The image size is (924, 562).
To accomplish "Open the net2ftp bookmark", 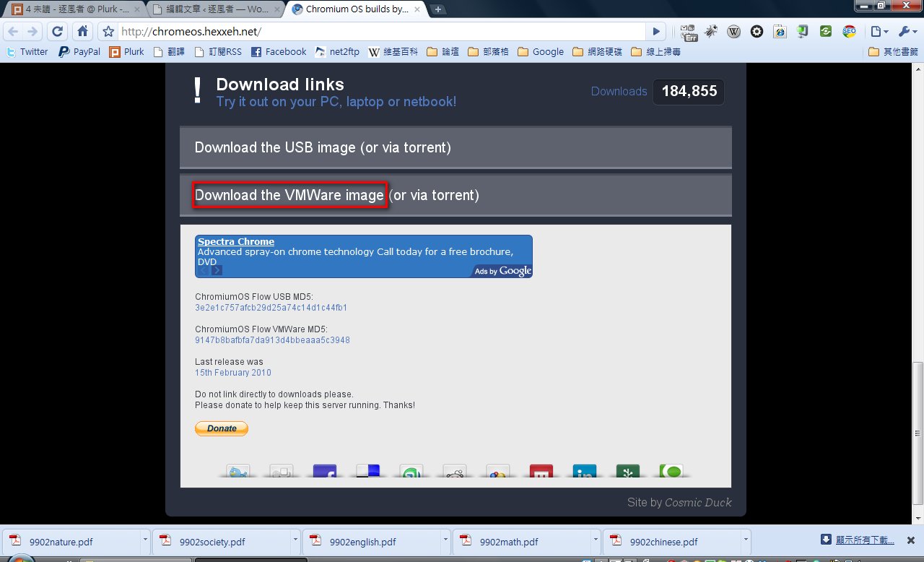I will point(337,52).
